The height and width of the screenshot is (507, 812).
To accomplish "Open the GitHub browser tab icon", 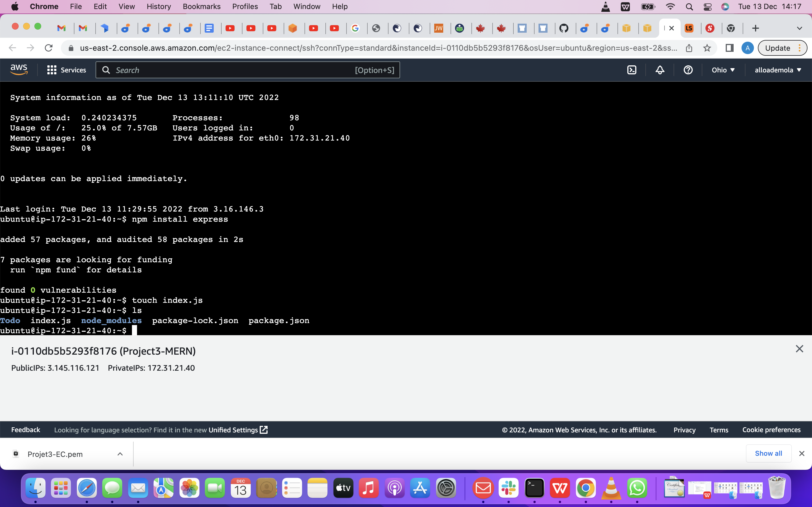I will coord(564,28).
